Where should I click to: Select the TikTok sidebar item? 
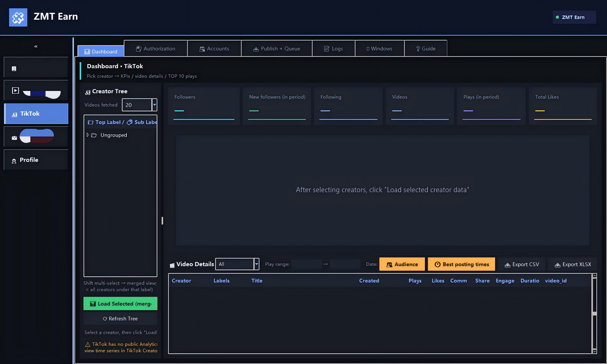[36, 114]
